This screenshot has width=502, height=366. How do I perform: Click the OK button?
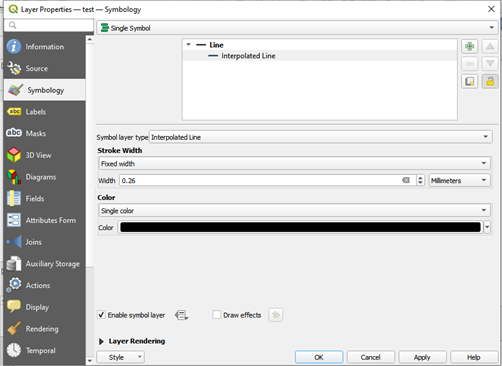[319, 357]
